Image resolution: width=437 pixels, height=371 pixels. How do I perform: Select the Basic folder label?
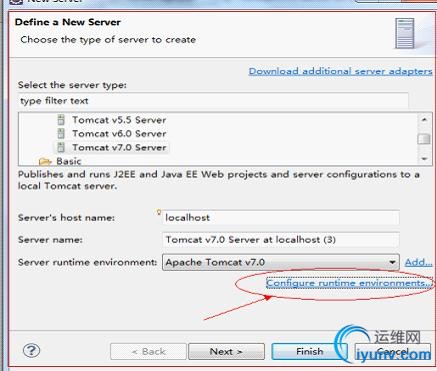[69, 161]
